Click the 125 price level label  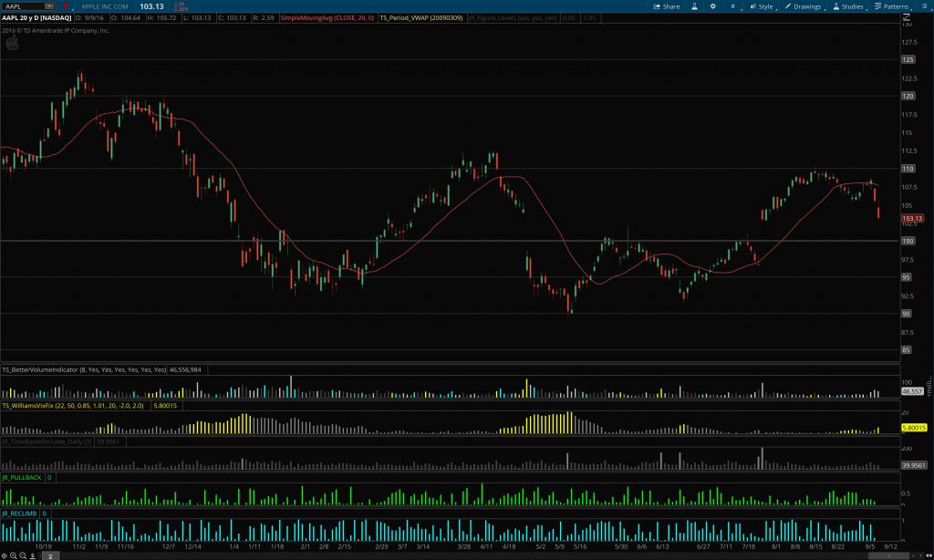(x=908, y=59)
